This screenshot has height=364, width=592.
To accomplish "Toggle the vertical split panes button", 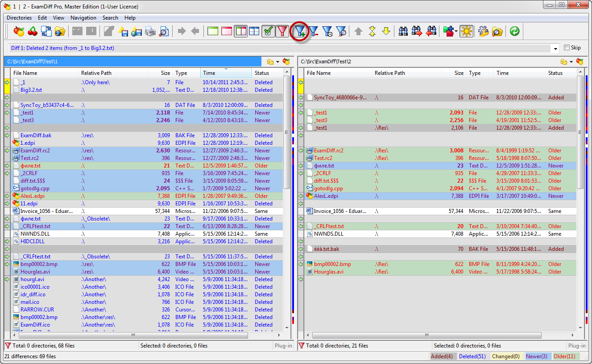I will pyautogui.click(x=240, y=31).
